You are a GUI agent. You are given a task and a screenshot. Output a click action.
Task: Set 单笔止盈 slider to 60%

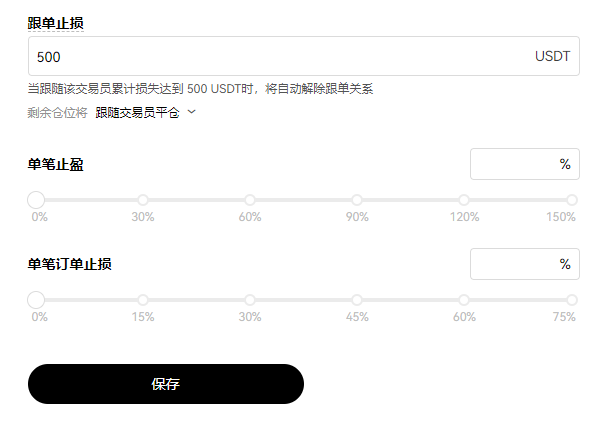[250, 200]
